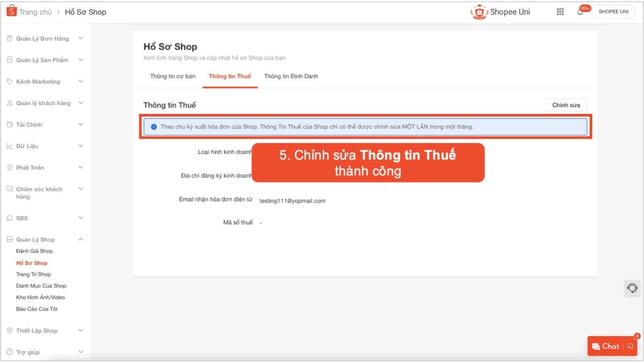Screen dimensions: 644x363
Task: Expand the SBS chevron
Action: (x=80, y=218)
